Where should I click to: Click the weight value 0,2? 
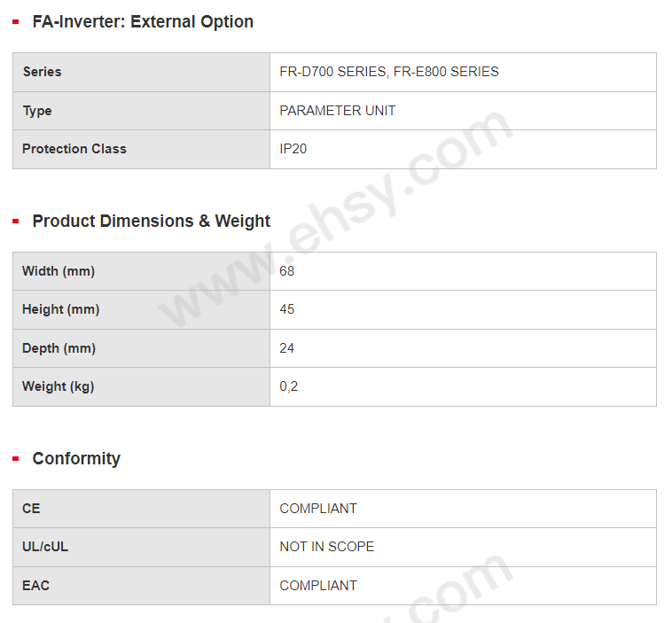[289, 386]
